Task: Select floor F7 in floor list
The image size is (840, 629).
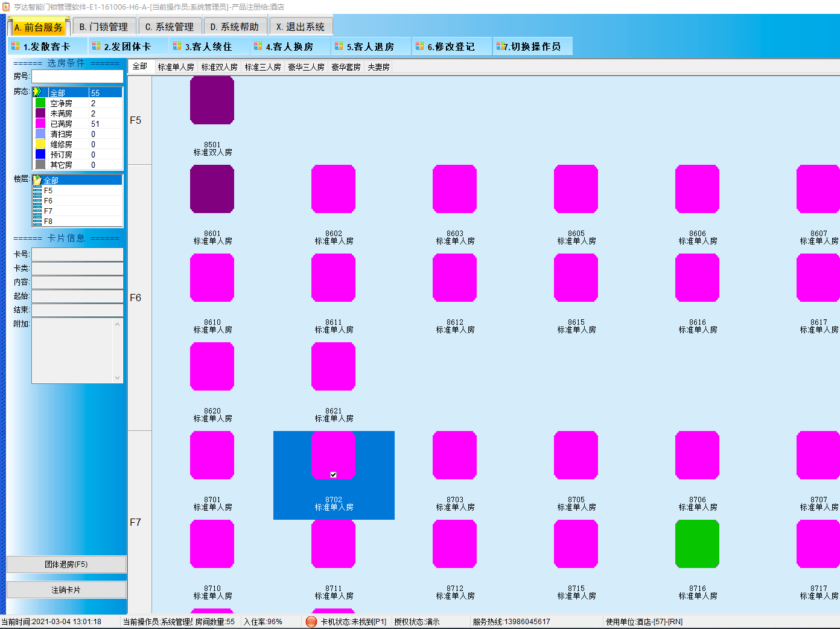Action: 78,211
